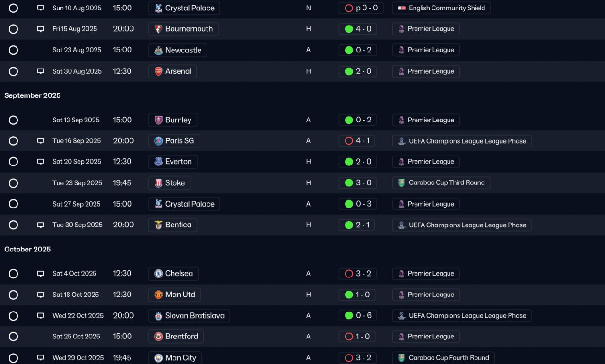Image resolution: width=605 pixels, height=364 pixels.
Task: Open the 4 - 1 result against Paris SG
Action: (x=357, y=141)
